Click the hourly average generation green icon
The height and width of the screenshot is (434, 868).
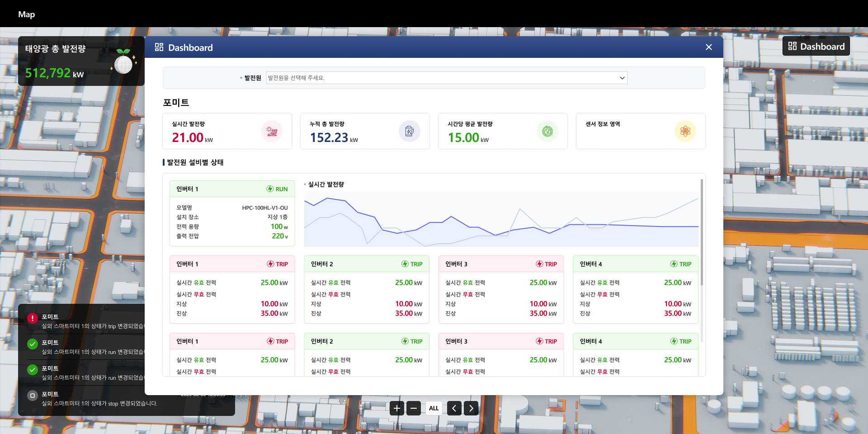click(x=547, y=131)
